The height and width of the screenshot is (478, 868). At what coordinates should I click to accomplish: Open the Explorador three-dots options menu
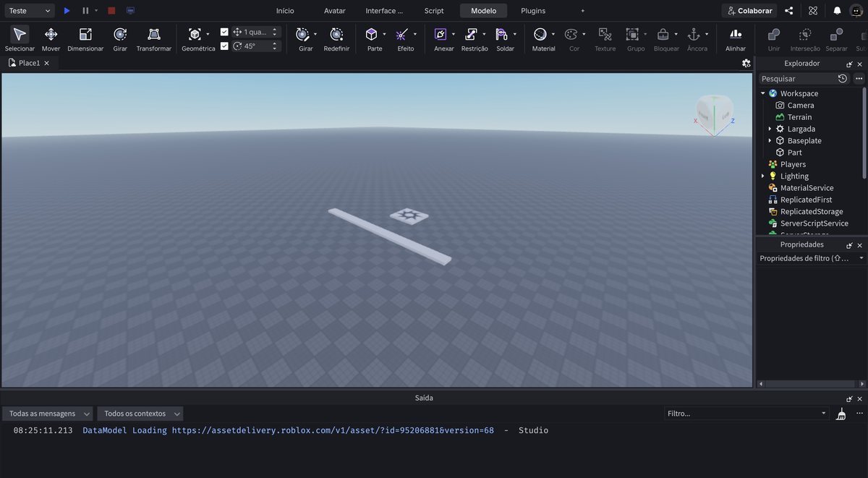[859, 78]
